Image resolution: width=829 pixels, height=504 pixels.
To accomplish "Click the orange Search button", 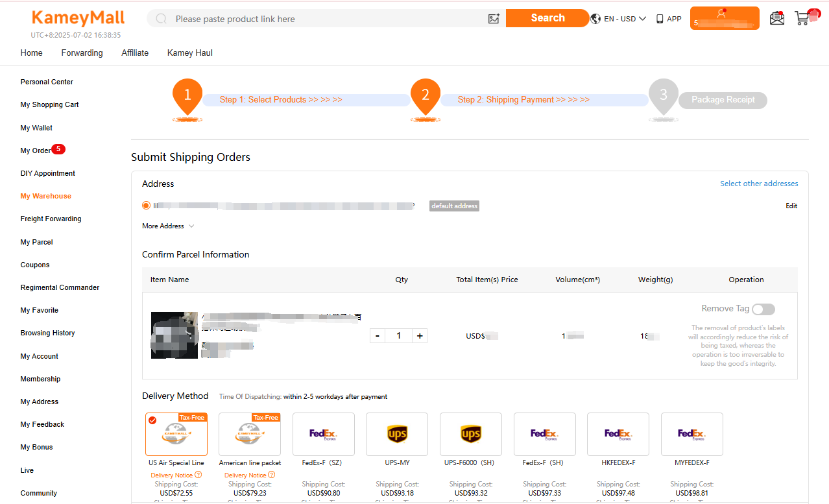I will 547,18.
